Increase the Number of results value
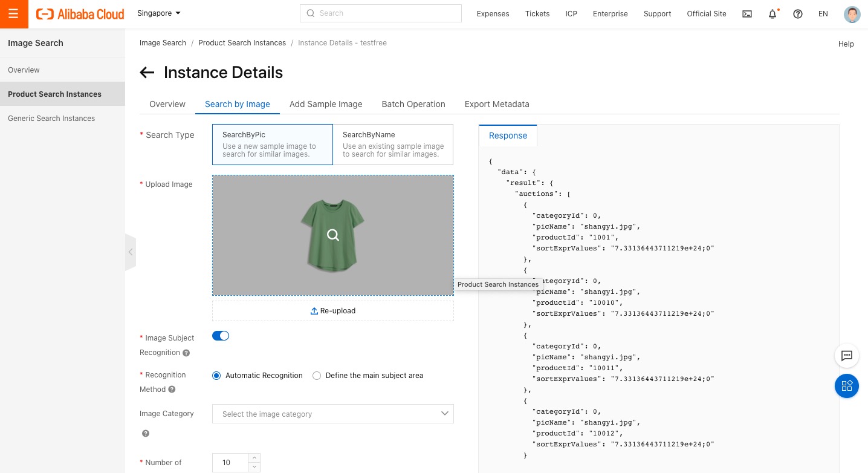The width and height of the screenshot is (868, 473). [254, 458]
